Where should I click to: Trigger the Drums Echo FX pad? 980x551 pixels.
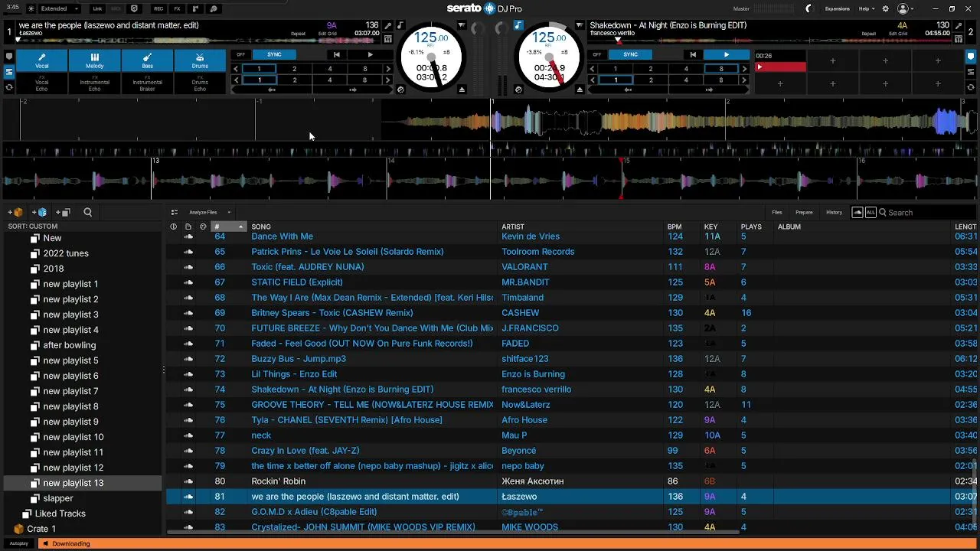click(x=200, y=83)
